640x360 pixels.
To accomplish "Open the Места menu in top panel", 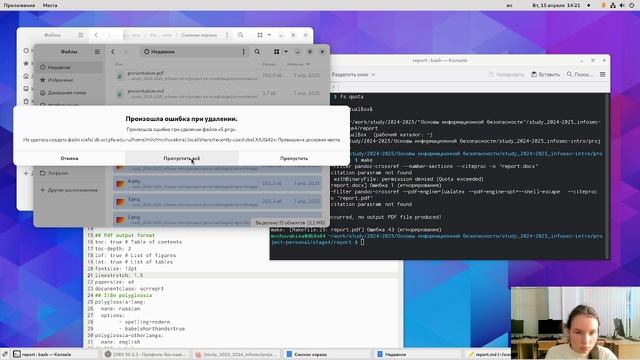I will [x=50, y=5].
